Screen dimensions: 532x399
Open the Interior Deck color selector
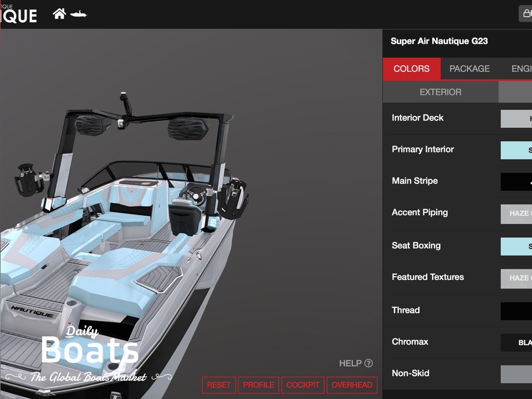[x=518, y=119]
